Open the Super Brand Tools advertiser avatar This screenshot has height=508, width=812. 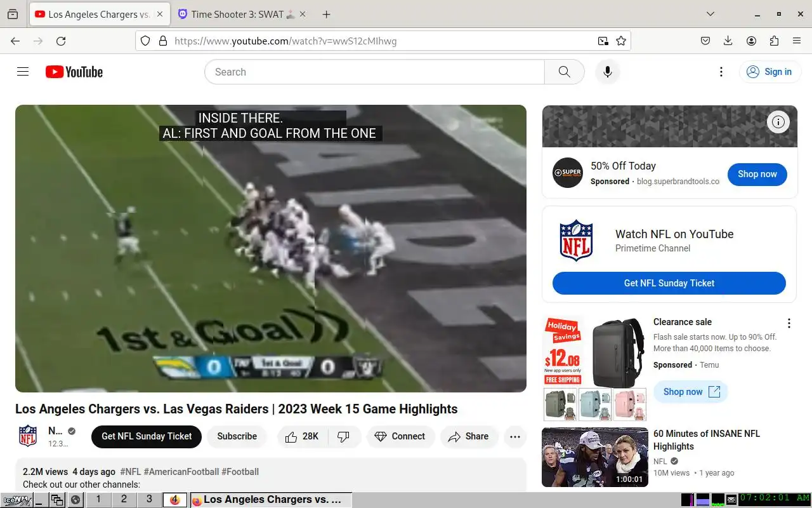pos(567,173)
